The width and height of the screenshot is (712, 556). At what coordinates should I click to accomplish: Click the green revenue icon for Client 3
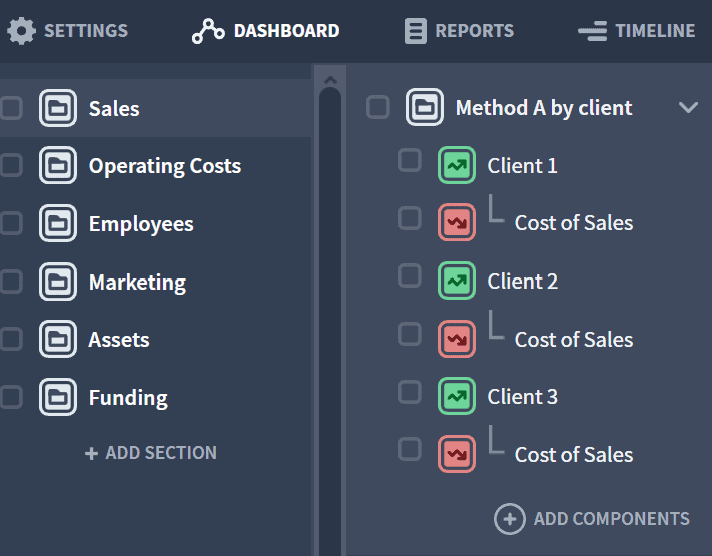(457, 396)
